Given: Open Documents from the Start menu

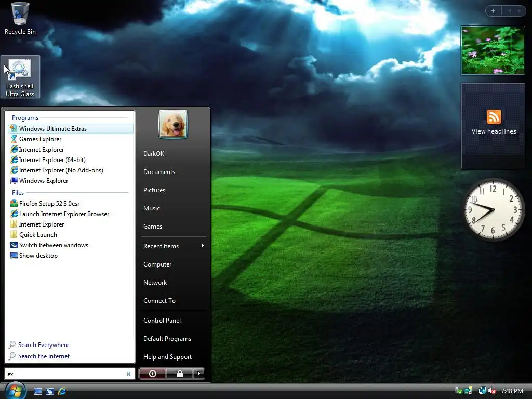Looking at the screenshot, I should [x=159, y=172].
